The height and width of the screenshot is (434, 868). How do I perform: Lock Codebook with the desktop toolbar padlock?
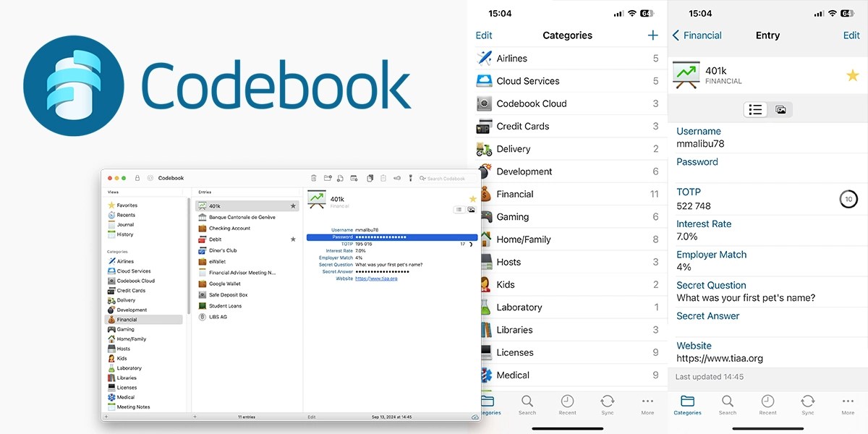point(137,178)
